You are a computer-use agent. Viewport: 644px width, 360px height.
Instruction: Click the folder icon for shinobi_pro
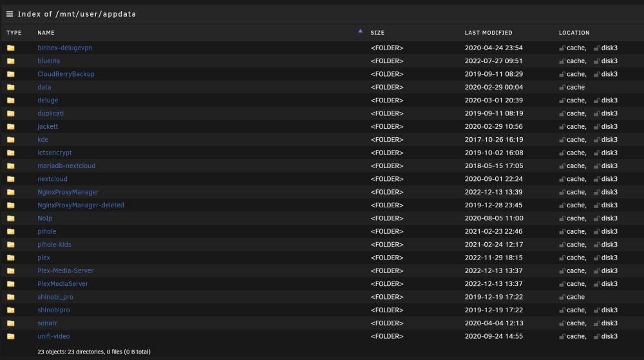[x=11, y=297]
